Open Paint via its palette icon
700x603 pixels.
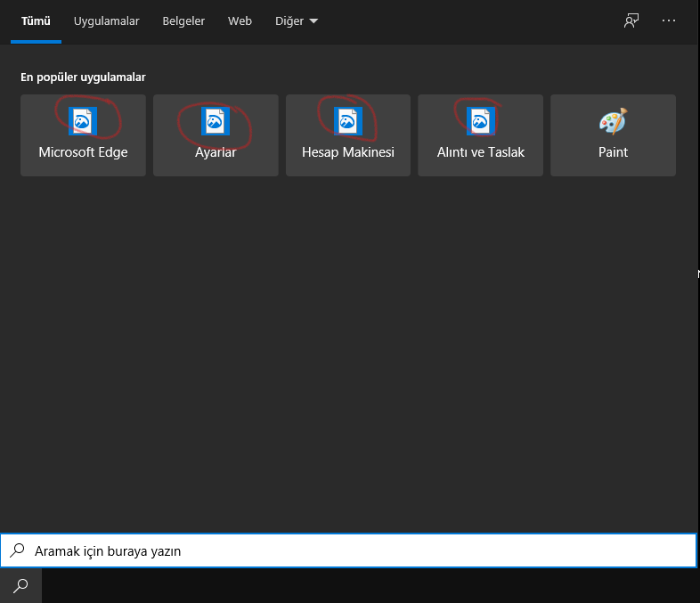click(x=613, y=121)
